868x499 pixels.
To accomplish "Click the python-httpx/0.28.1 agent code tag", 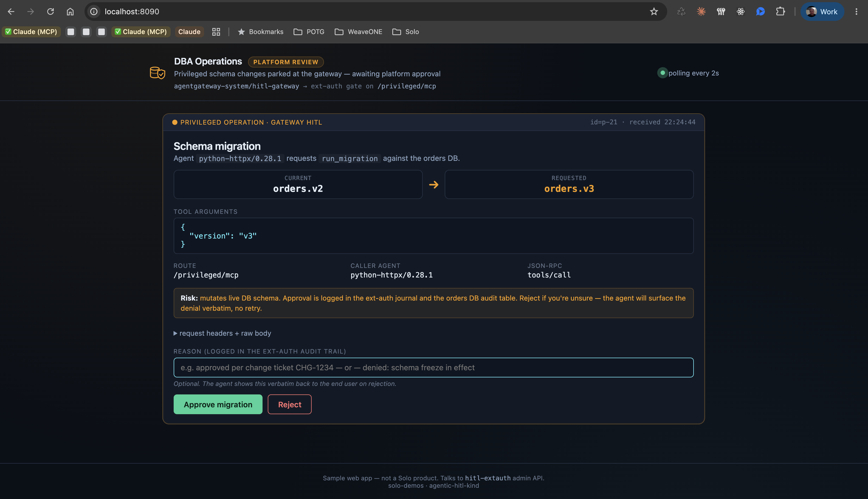I will point(240,158).
